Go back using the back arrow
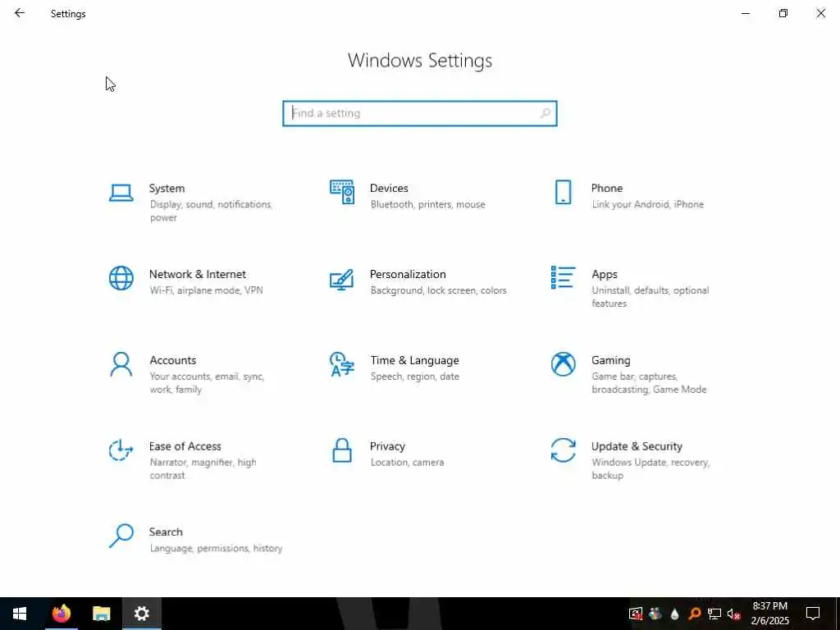The width and height of the screenshot is (840, 630). pyautogui.click(x=20, y=13)
